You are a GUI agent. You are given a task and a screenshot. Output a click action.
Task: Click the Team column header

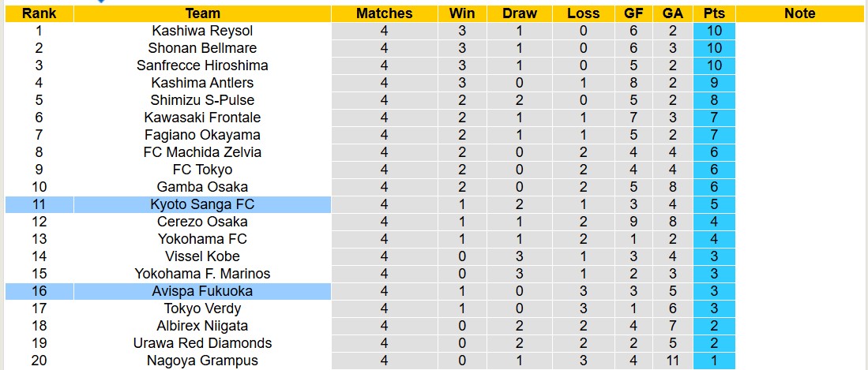(202, 13)
